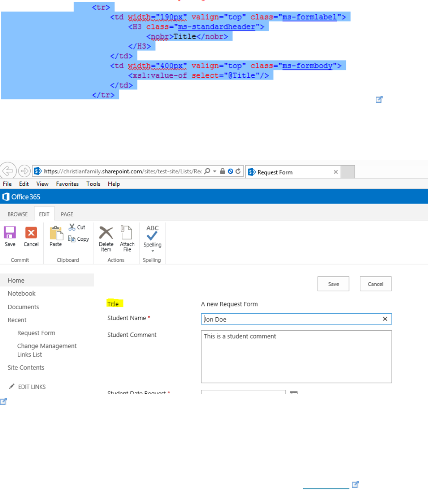
Task: Open the Edit menu
Action: tap(24, 184)
